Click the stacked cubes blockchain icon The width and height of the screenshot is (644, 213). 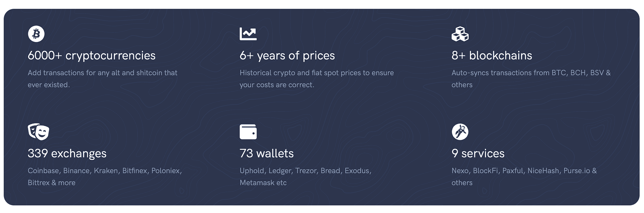(x=460, y=34)
